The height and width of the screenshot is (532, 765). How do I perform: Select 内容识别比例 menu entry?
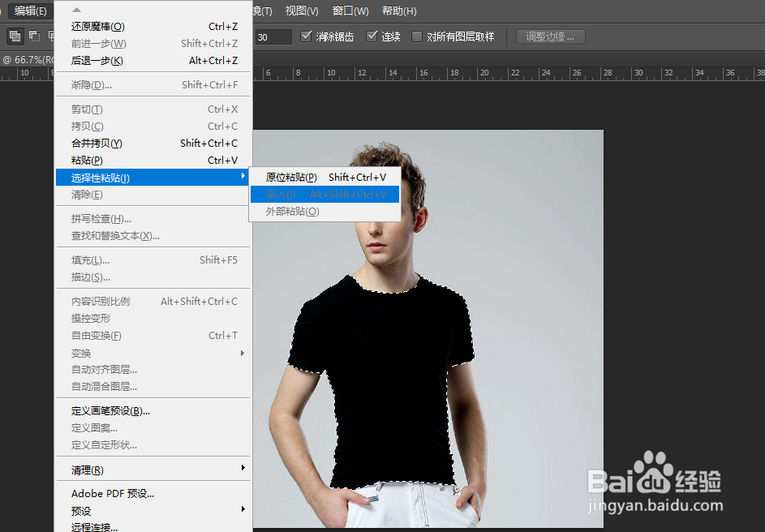click(153, 302)
